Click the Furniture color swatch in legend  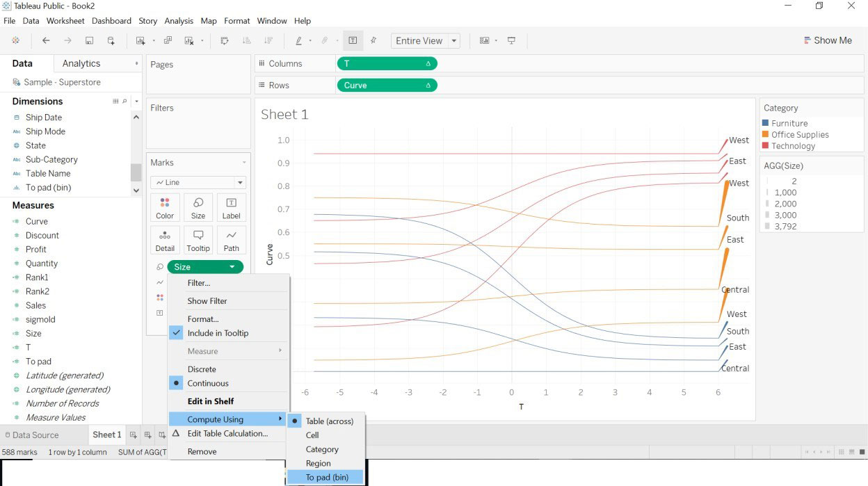tap(766, 123)
